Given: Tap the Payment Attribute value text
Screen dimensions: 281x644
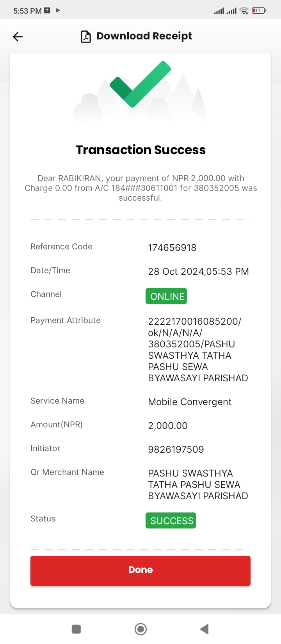Looking at the screenshot, I should click(198, 350).
